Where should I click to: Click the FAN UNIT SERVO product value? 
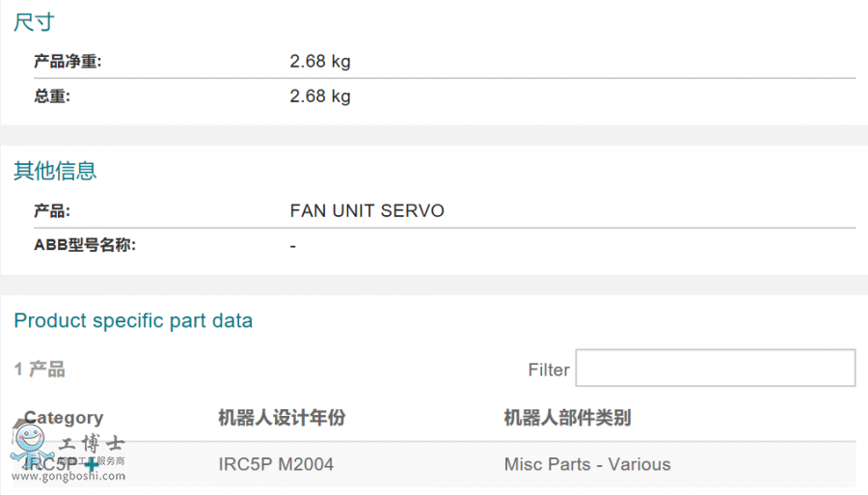(366, 210)
